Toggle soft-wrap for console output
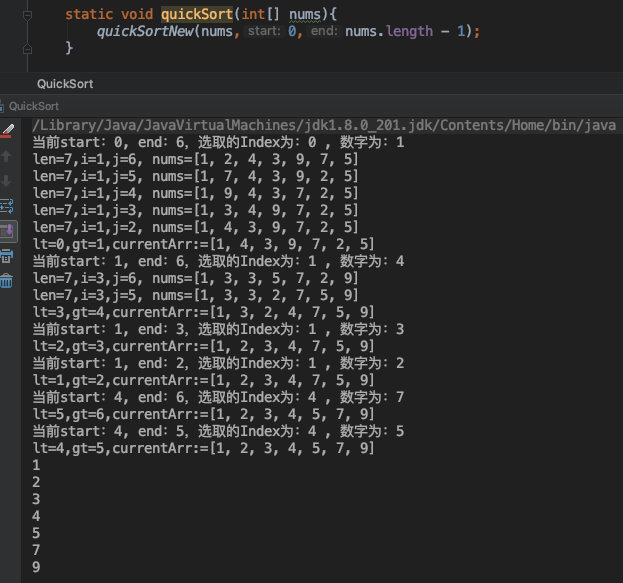This screenshot has width=623, height=583. click(x=7, y=206)
